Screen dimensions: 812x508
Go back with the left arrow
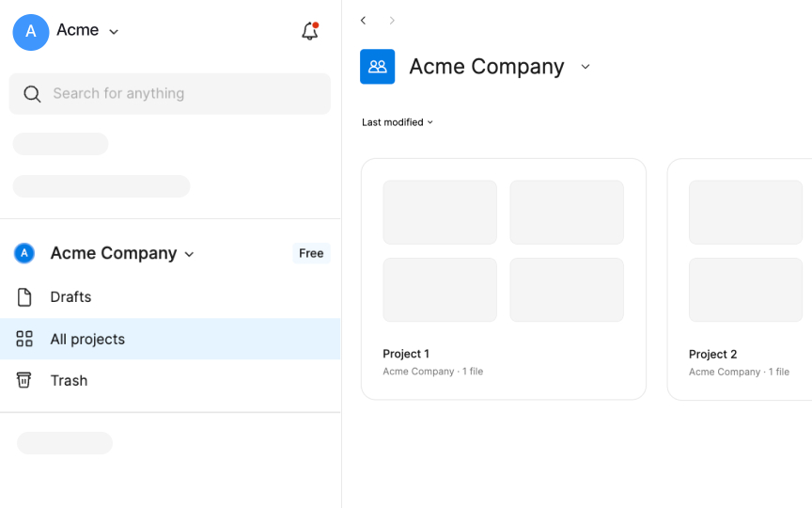[364, 20]
